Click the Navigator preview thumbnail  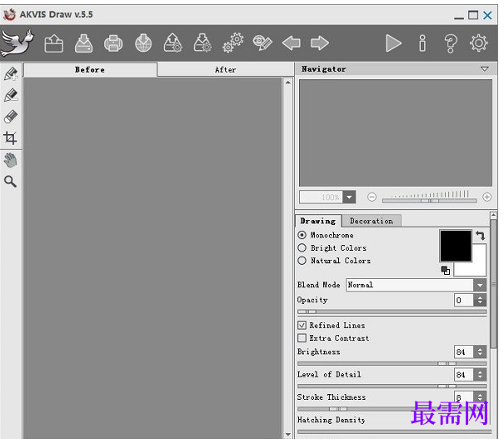coord(396,132)
